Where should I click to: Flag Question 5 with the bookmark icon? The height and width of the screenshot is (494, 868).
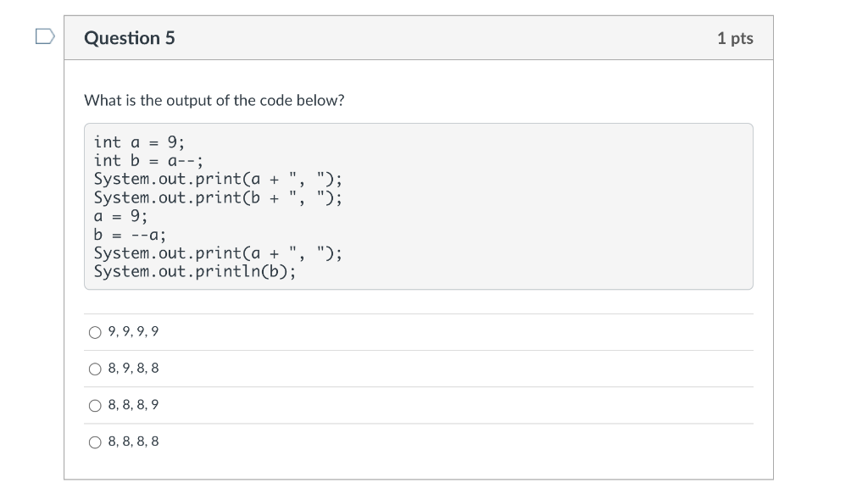[45, 36]
